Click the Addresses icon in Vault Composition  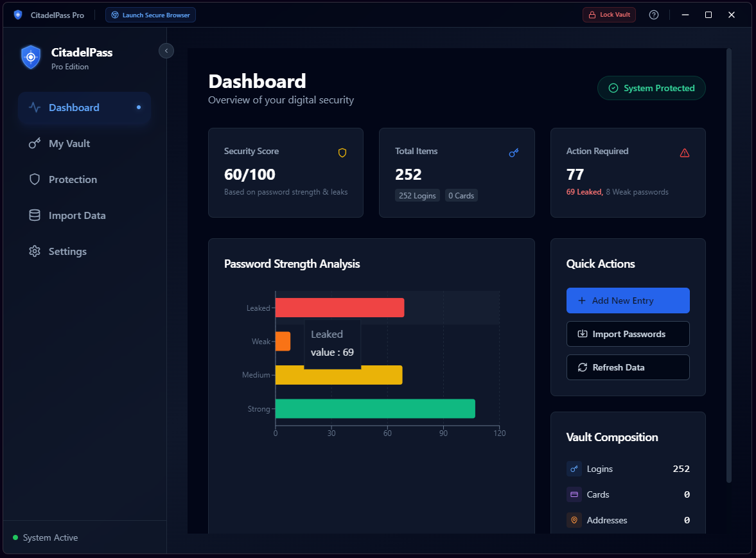click(x=574, y=520)
